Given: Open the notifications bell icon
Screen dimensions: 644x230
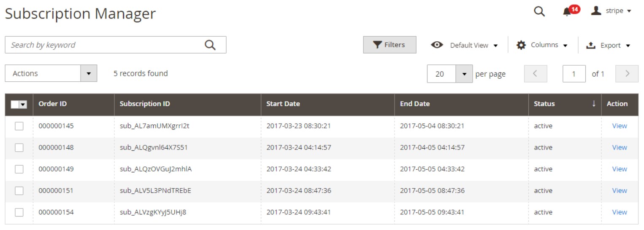Looking at the screenshot, I should coord(567,12).
